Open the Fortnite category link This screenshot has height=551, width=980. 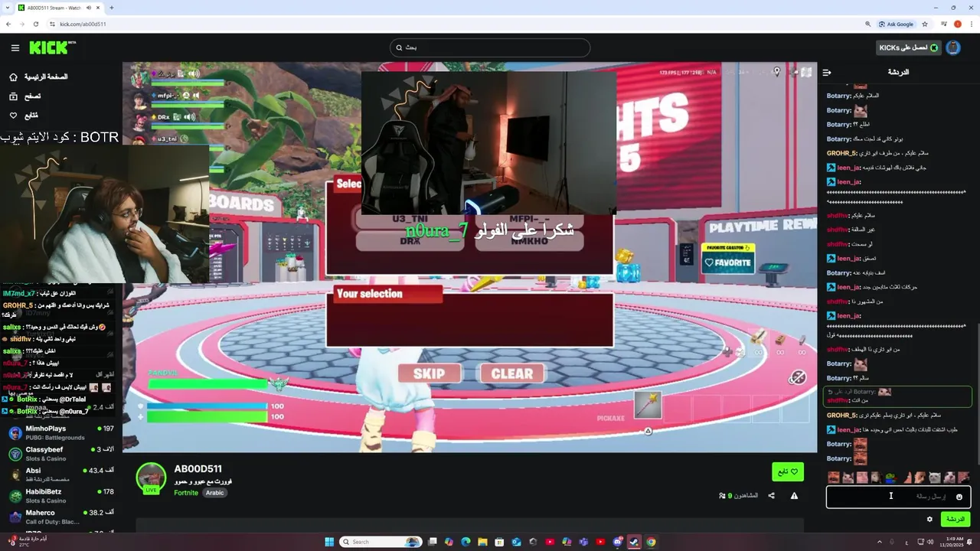coord(186,493)
